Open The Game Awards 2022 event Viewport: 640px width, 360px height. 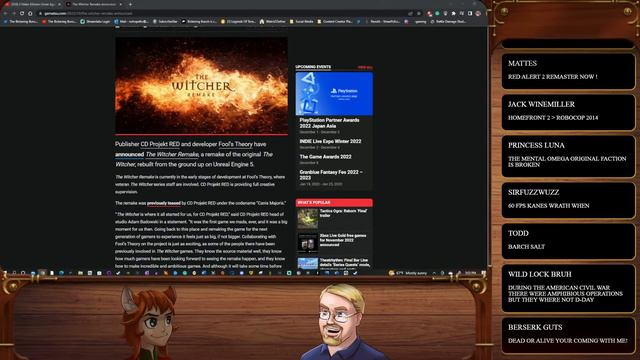tap(325, 157)
